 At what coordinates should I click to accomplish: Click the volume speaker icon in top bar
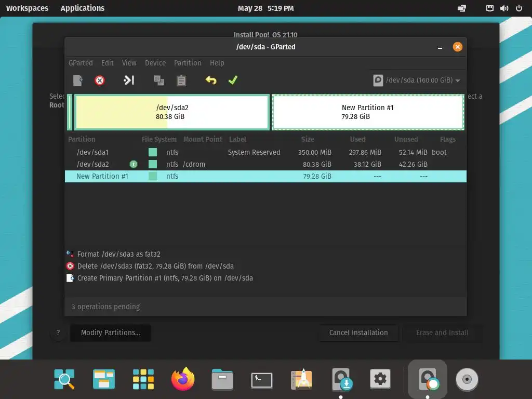click(x=504, y=8)
